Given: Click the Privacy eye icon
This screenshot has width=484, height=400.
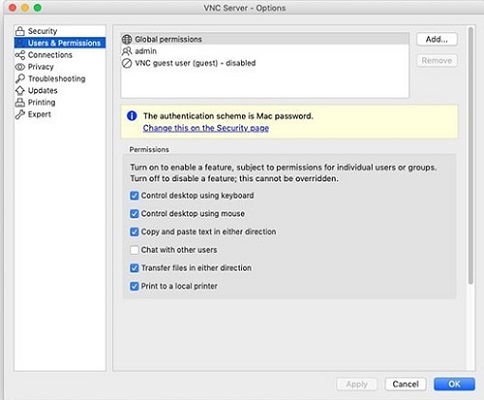Looking at the screenshot, I should pyautogui.click(x=20, y=67).
